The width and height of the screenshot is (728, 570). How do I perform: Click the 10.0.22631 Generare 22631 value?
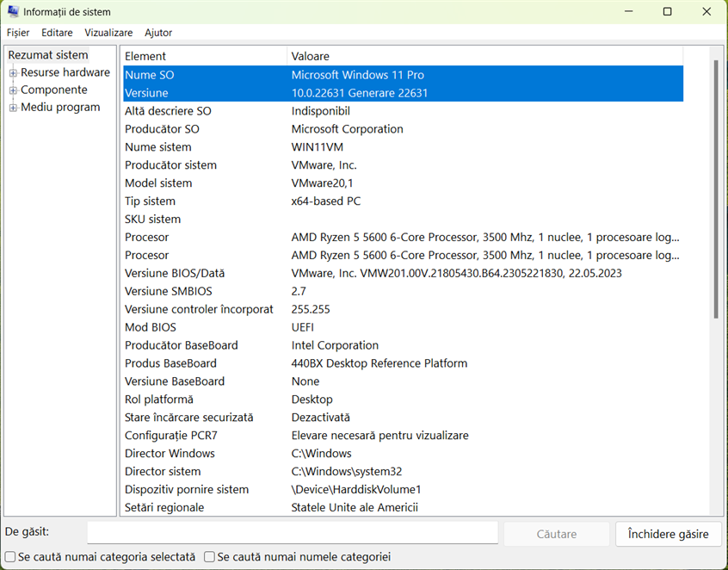click(x=360, y=93)
